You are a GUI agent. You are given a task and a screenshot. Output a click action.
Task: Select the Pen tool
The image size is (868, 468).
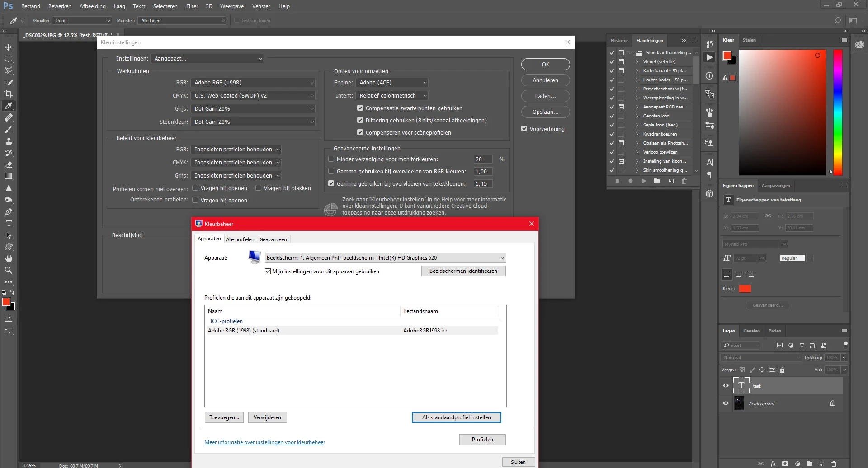click(9, 211)
